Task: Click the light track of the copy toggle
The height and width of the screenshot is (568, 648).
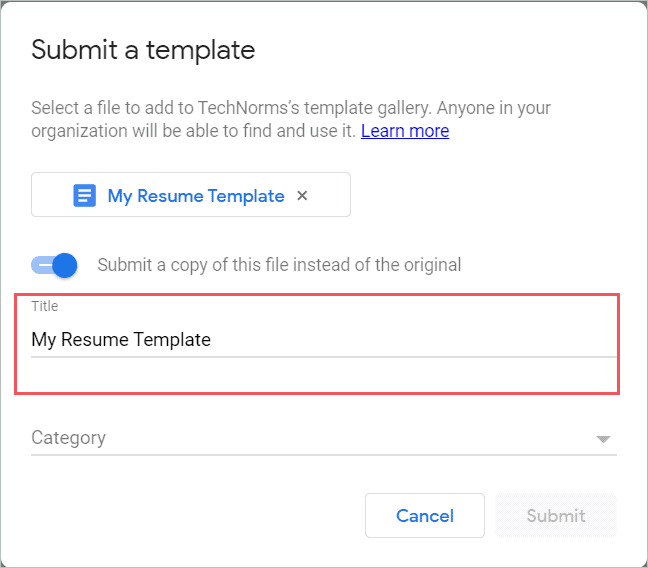Action: pyautogui.click(x=40, y=265)
